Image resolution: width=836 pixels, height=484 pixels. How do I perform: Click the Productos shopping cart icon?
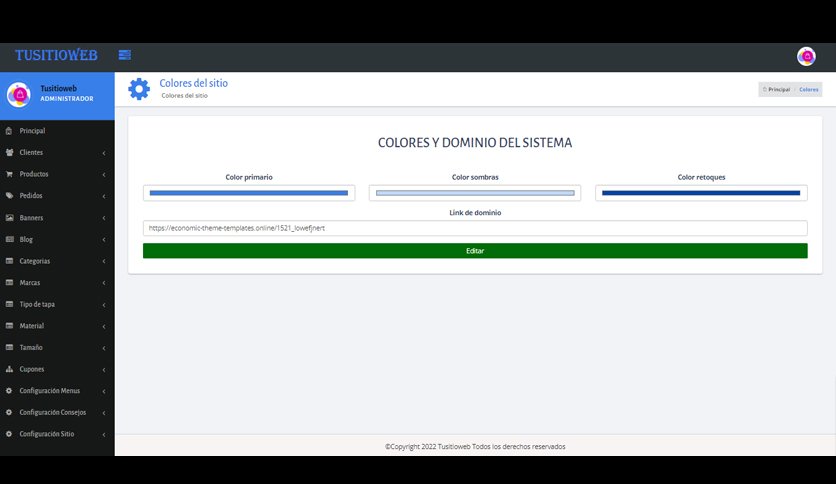pos(9,174)
